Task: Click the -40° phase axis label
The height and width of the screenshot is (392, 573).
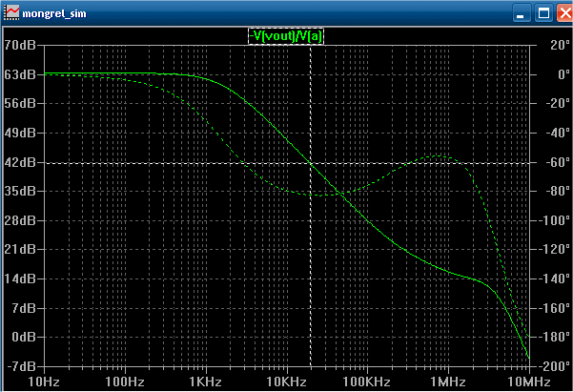Action: pyautogui.click(x=558, y=133)
